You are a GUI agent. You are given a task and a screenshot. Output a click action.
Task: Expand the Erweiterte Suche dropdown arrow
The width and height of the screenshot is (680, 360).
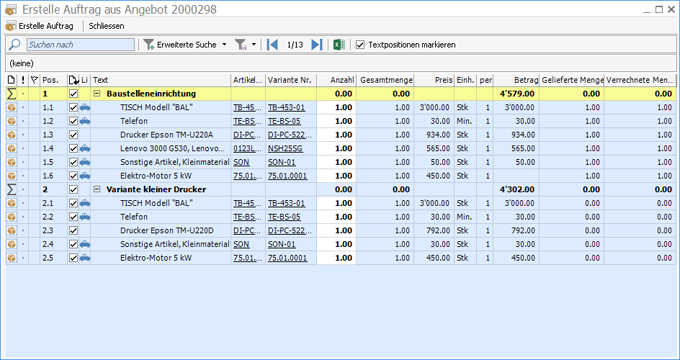224,45
